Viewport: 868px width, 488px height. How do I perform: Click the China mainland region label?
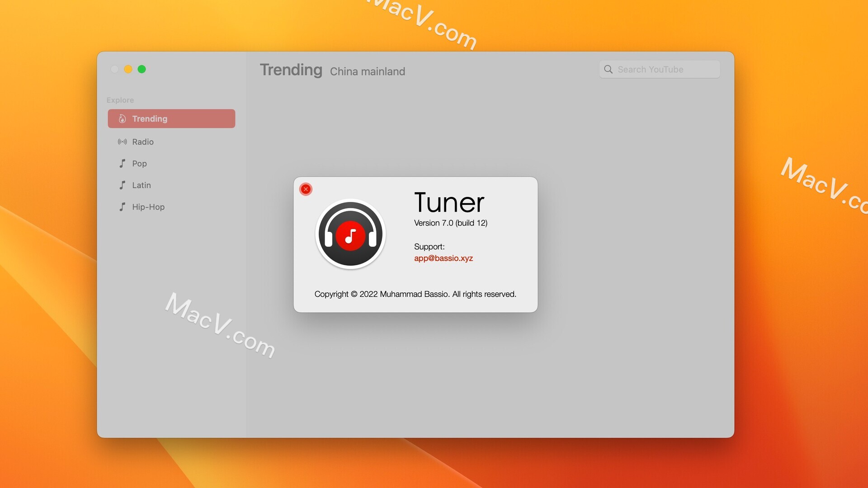click(368, 71)
